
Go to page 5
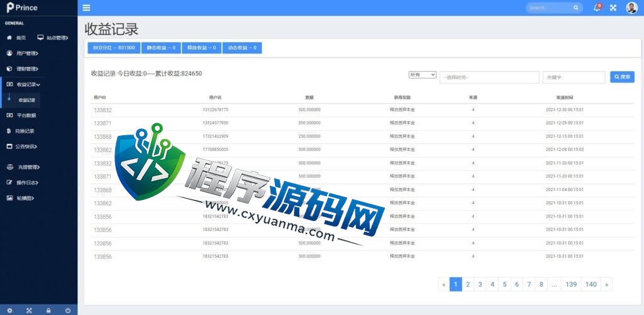505,284
